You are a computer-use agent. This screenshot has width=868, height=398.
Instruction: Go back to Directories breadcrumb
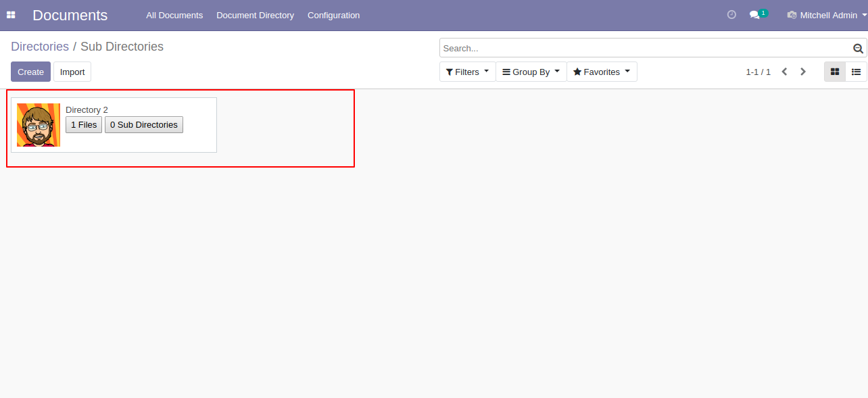(x=40, y=47)
